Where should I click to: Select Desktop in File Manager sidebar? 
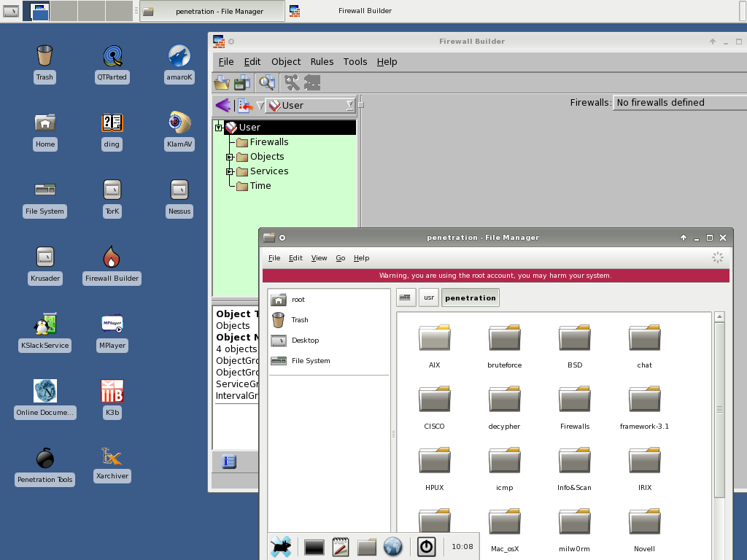point(329,341)
